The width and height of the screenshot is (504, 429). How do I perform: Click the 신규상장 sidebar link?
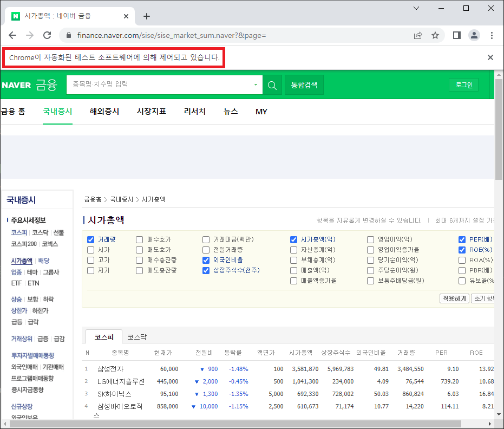[x=22, y=406]
